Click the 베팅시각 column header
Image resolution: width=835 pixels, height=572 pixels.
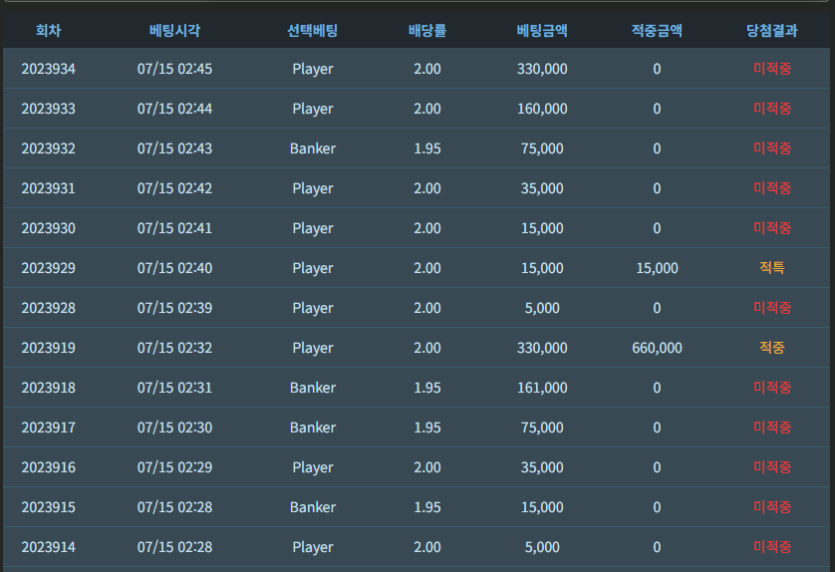point(175,30)
